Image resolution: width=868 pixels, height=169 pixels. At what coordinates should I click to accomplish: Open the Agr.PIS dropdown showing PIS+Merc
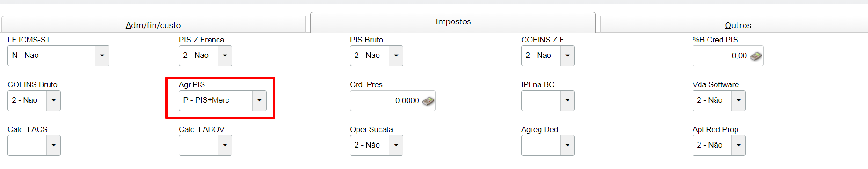click(x=259, y=100)
